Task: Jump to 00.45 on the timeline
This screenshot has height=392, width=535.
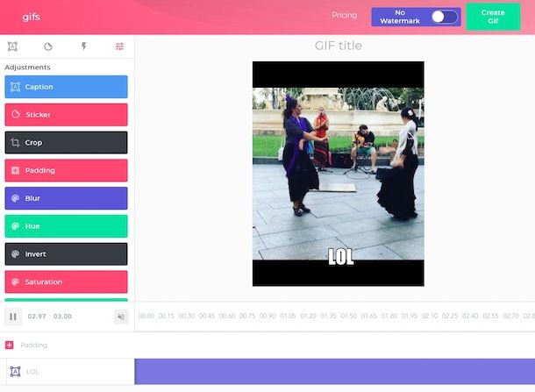Action: (207, 316)
